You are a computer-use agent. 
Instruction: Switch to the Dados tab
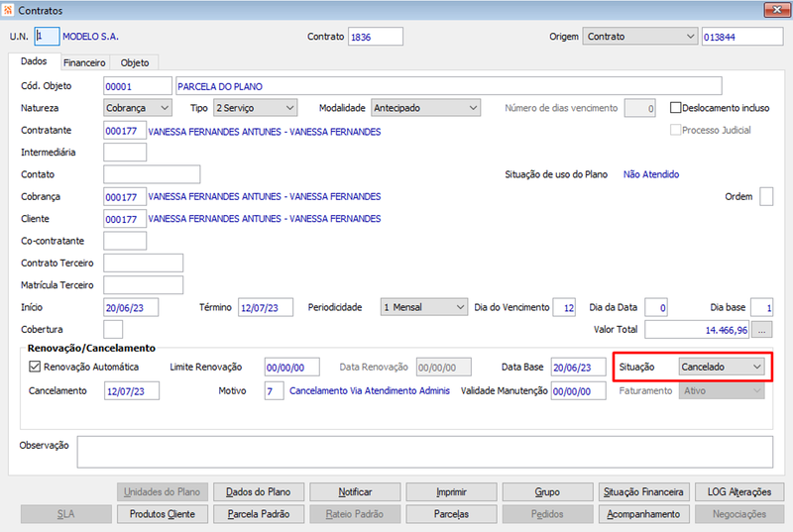tap(34, 61)
